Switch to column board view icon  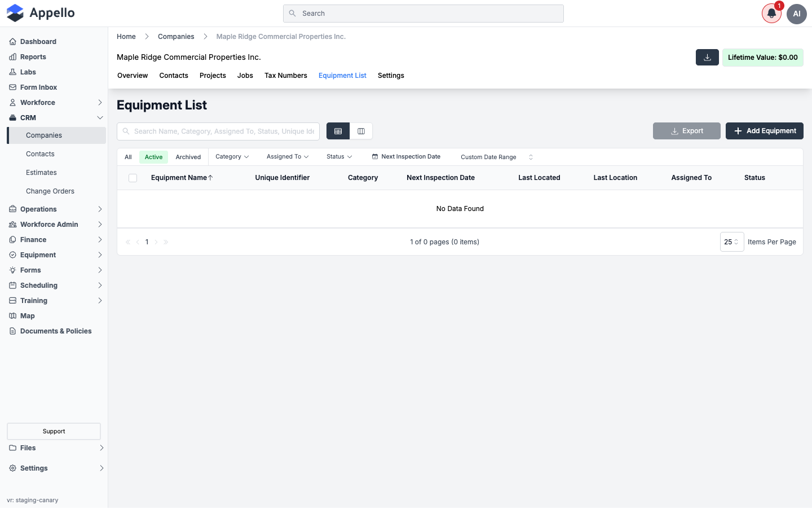[x=361, y=131]
